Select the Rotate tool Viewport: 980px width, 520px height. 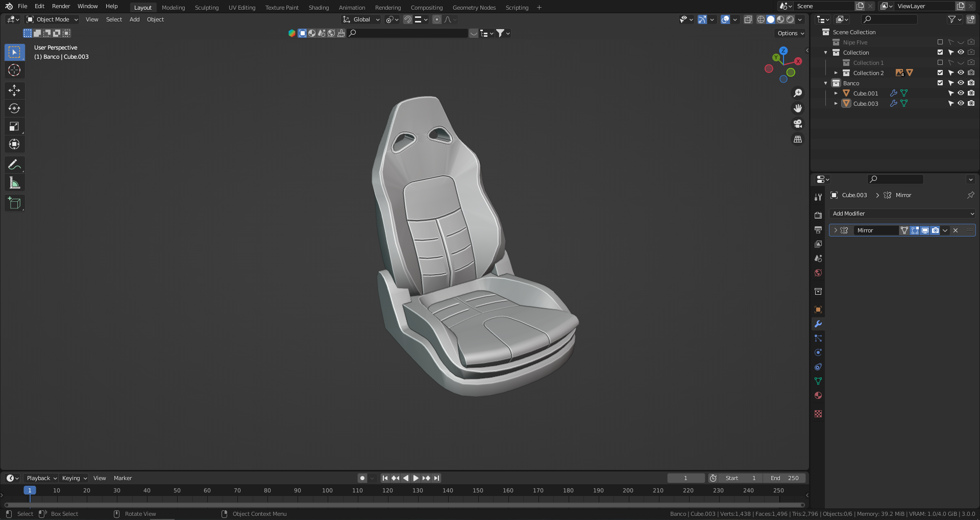pyautogui.click(x=14, y=108)
